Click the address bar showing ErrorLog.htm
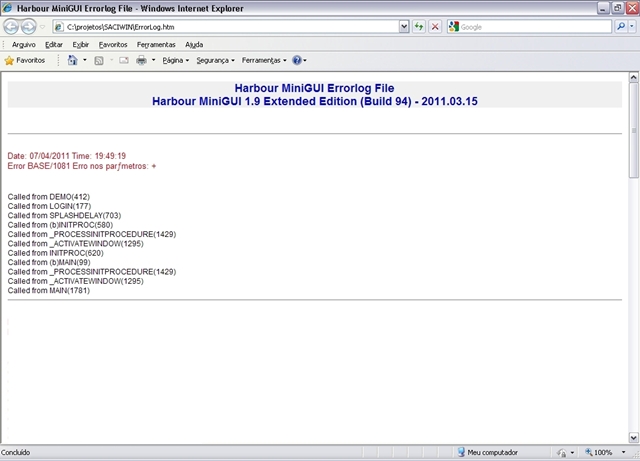640x461 pixels. [x=226, y=27]
